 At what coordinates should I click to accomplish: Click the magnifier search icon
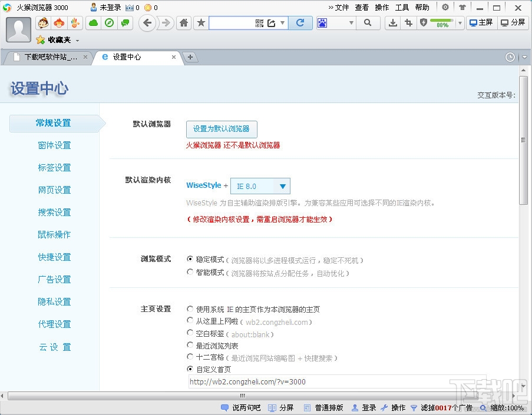coord(368,23)
